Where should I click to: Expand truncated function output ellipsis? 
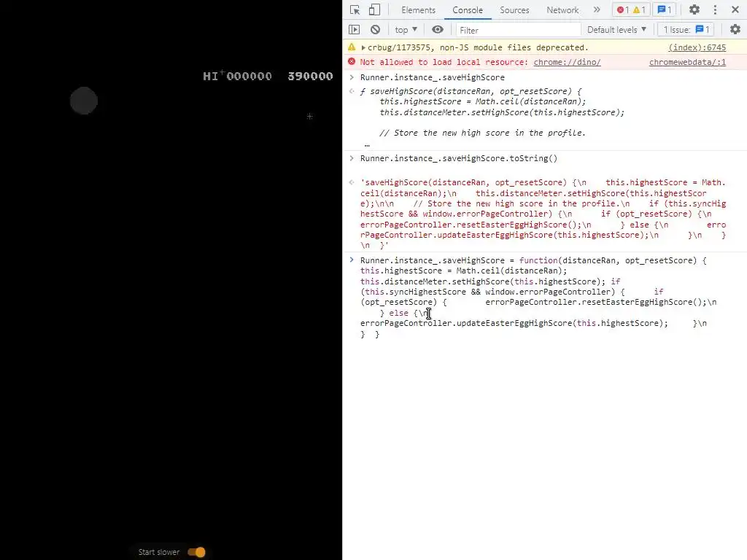[x=367, y=145]
